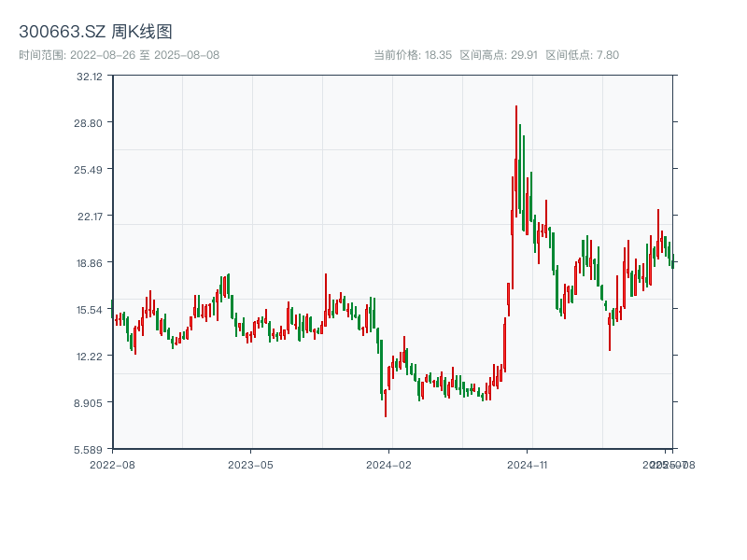The image size is (747, 560).
Task: Select the 28.80 price axis tick label
Action: pos(90,123)
